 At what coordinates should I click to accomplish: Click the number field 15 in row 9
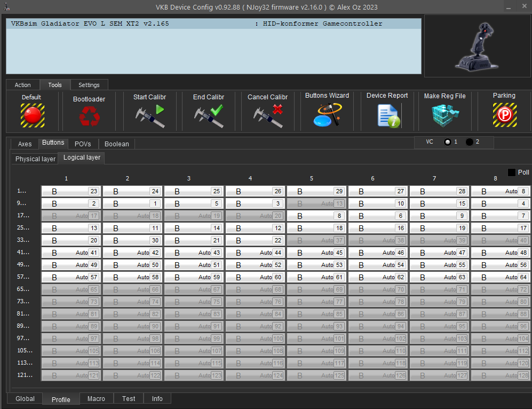point(462,203)
